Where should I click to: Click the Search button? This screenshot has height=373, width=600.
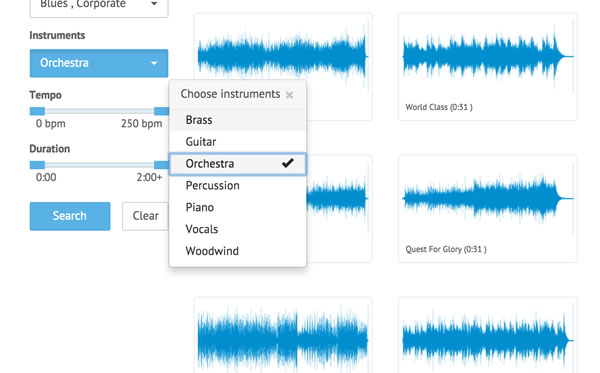click(x=70, y=216)
